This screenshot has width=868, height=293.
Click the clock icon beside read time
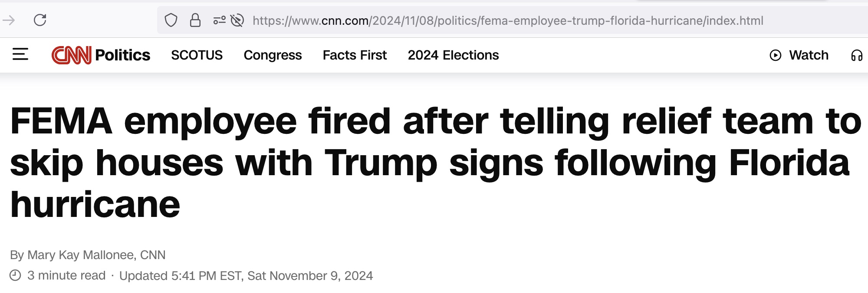[x=15, y=275]
